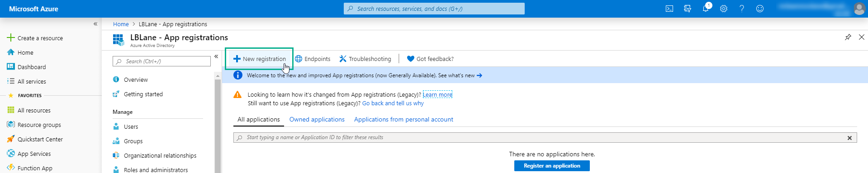Click Create a resource plus icon
Viewport: 868px width, 173px height.
pyautogui.click(x=11, y=37)
